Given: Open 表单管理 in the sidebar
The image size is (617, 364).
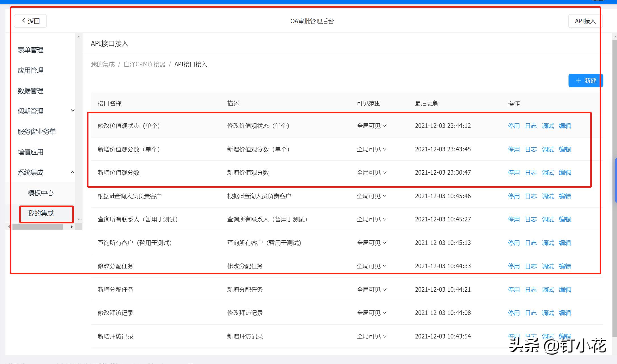Looking at the screenshot, I should (x=30, y=50).
